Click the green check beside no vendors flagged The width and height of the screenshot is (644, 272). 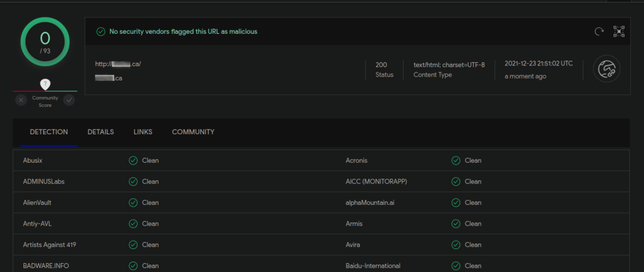click(x=100, y=32)
